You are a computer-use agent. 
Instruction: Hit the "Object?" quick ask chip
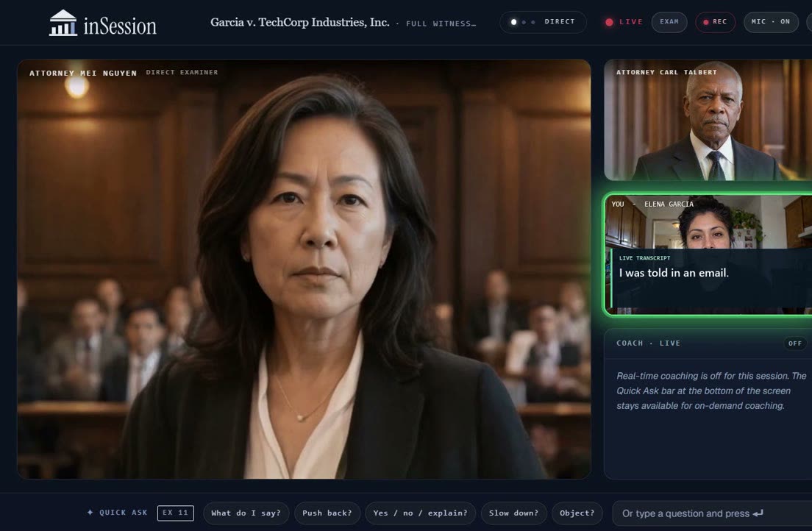[x=577, y=513]
